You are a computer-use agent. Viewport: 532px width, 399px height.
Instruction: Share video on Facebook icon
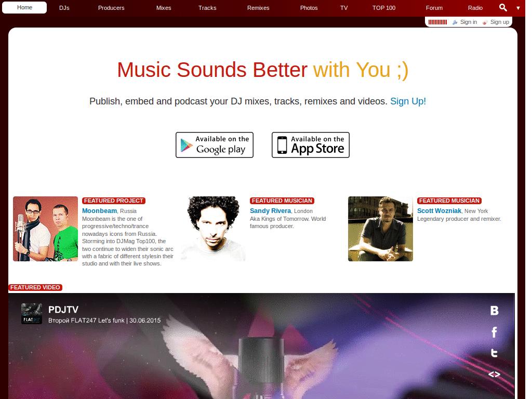click(x=495, y=332)
